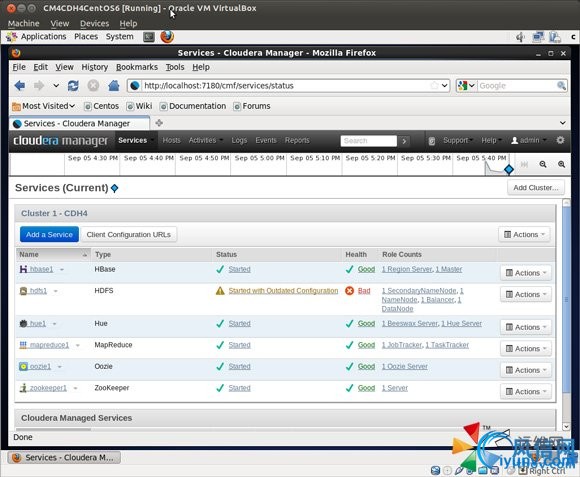This screenshot has height=477, width=580.
Task: Go to the Firefox home icon
Action: [114, 86]
